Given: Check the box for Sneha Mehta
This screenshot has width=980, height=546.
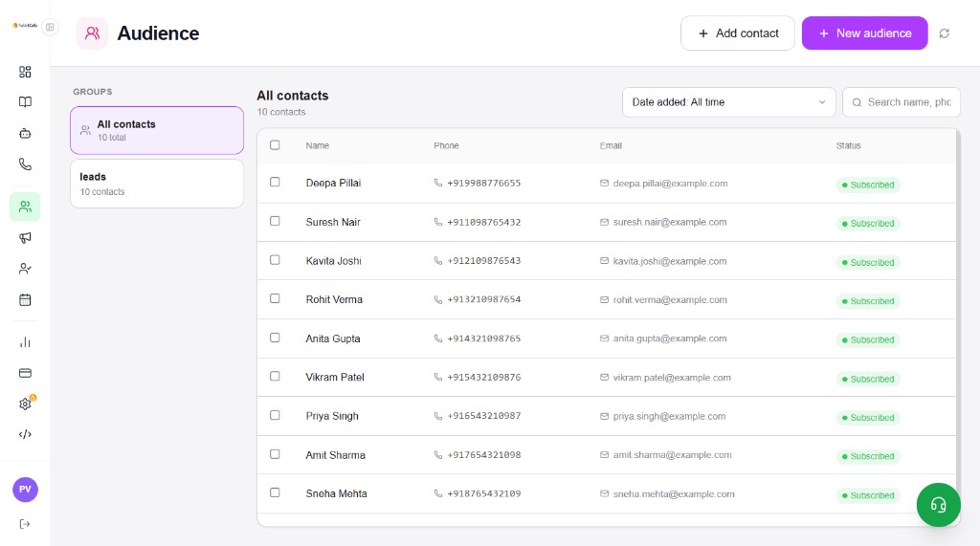Looking at the screenshot, I should [275, 492].
